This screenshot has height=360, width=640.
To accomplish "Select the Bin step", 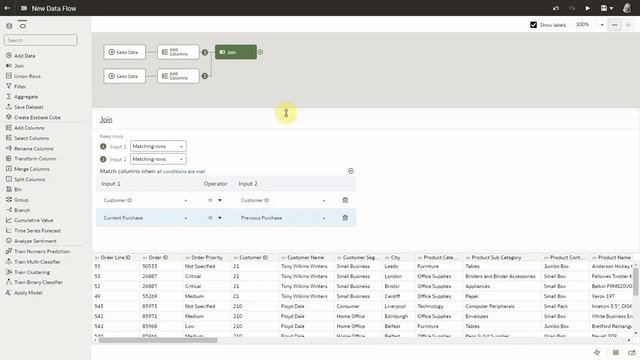I will (14, 189).
